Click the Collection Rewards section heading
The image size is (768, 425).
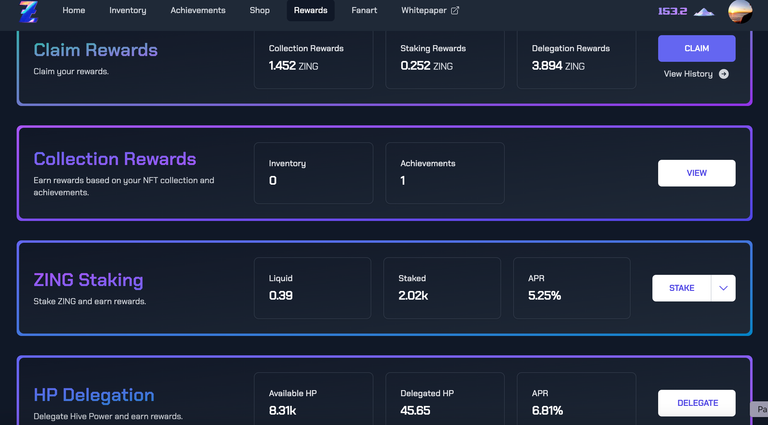pos(115,159)
